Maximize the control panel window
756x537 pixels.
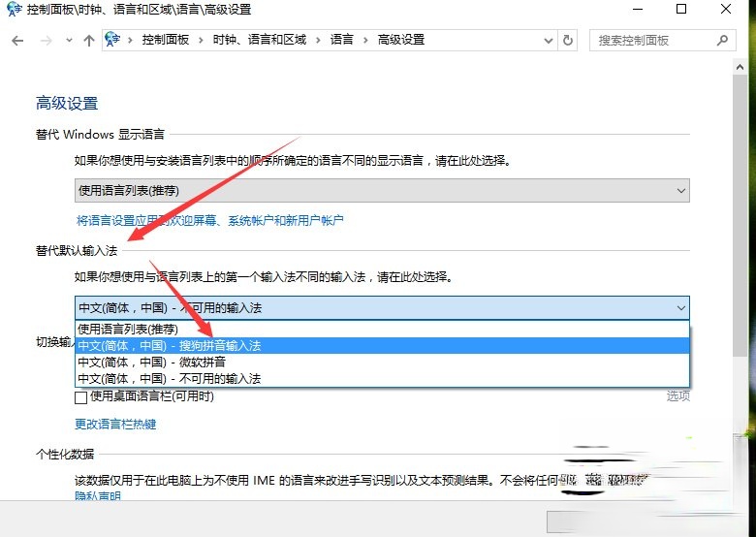pyautogui.click(x=681, y=9)
